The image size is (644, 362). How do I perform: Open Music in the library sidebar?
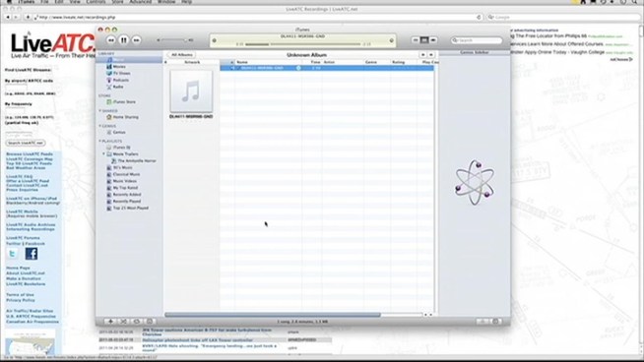coord(129,60)
